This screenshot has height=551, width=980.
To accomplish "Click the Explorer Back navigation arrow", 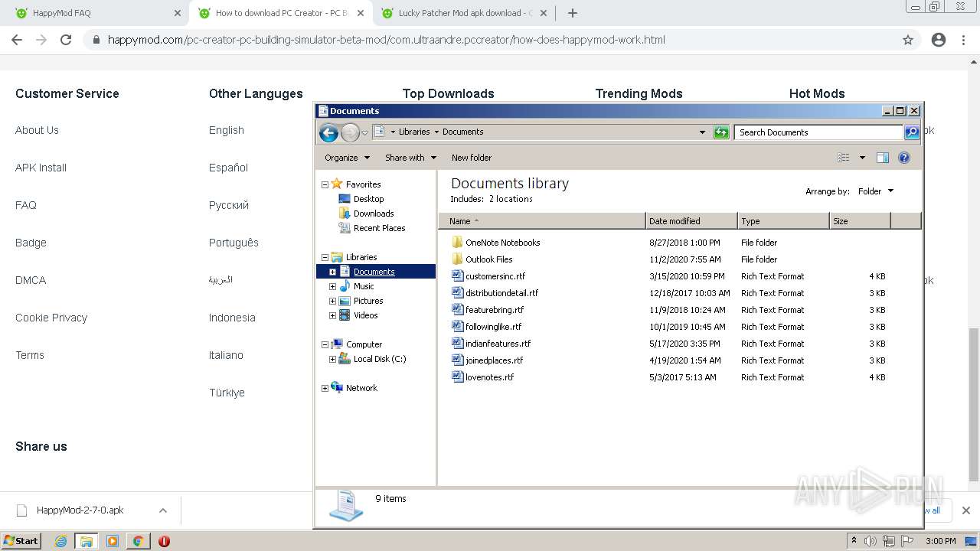I will (328, 132).
